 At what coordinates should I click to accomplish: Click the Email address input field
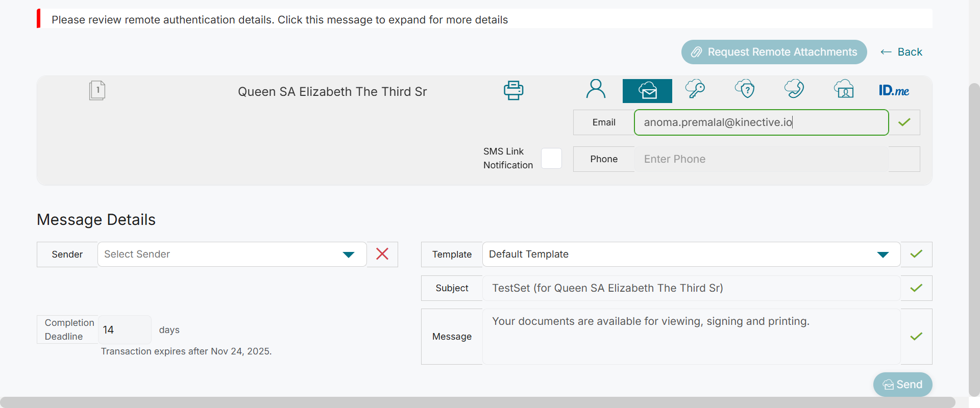[x=761, y=122]
